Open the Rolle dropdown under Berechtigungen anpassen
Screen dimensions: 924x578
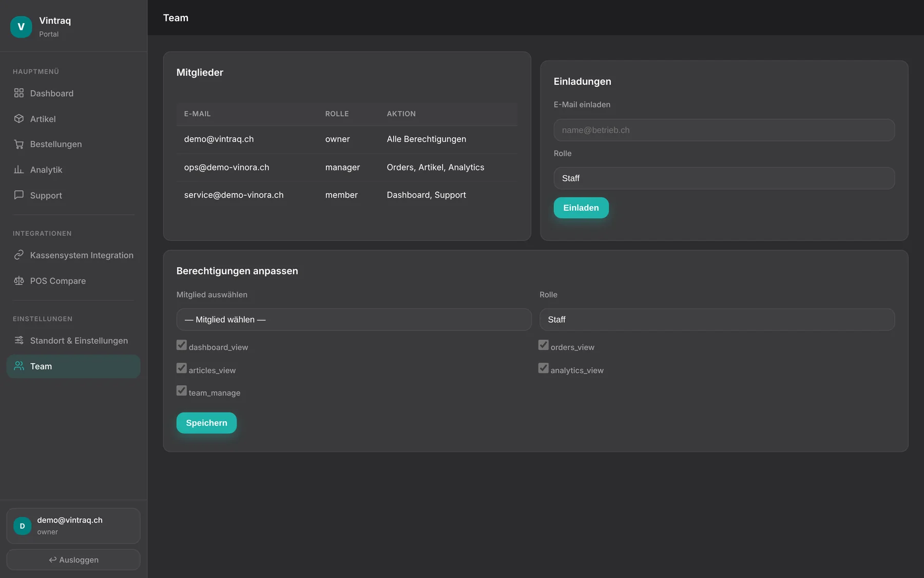tap(717, 320)
